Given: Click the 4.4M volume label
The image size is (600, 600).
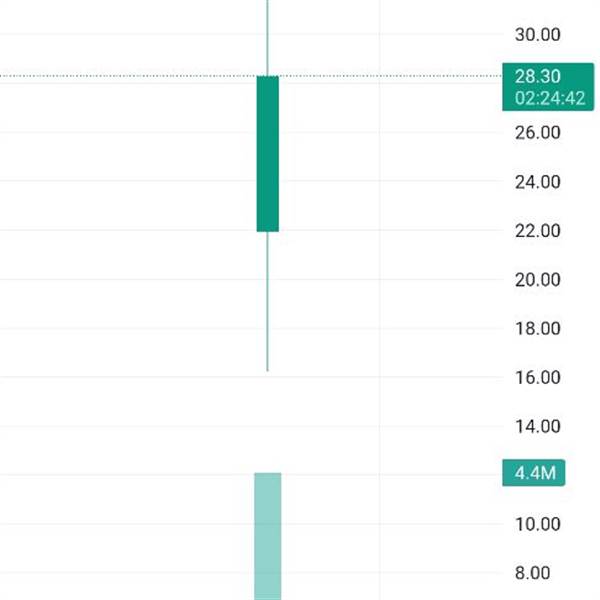Looking at the screenshot, I should [x=534, y=473].
